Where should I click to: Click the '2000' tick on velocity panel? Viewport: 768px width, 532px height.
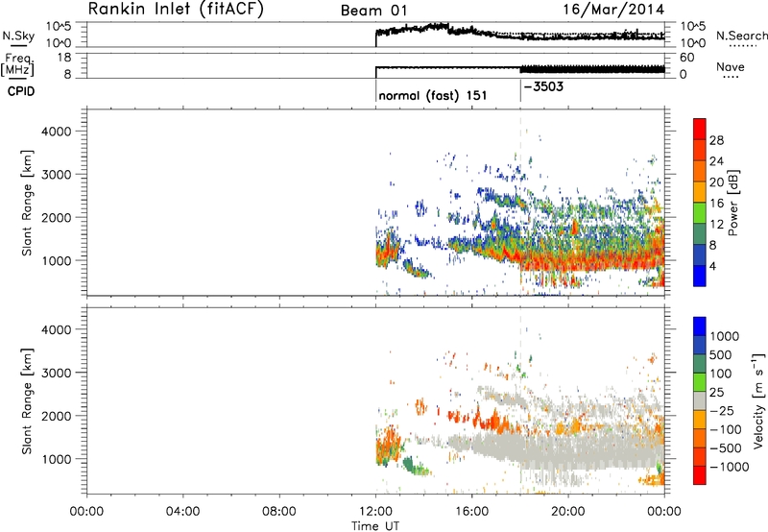tap(56, 416)
